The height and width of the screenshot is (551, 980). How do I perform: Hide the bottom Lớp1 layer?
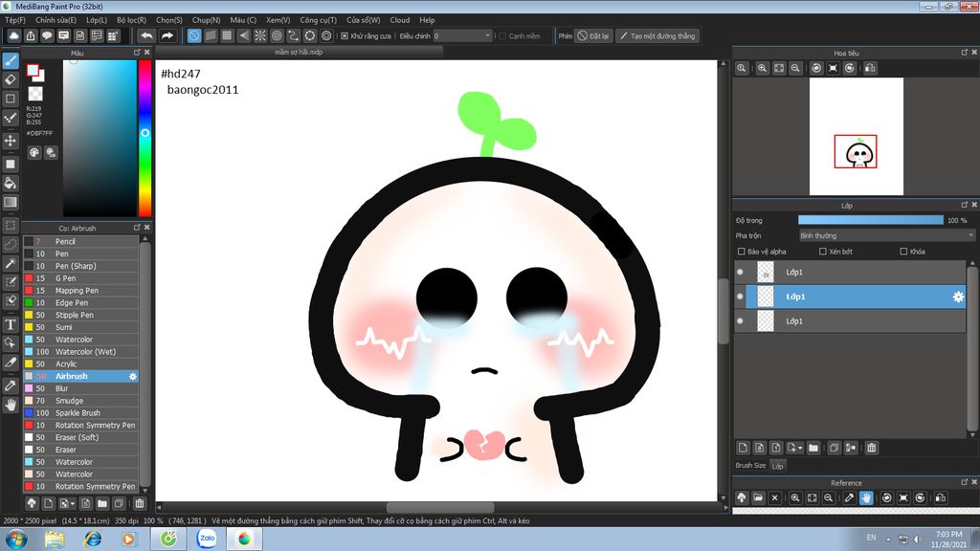pyautogui.click(x=741, y=321)
